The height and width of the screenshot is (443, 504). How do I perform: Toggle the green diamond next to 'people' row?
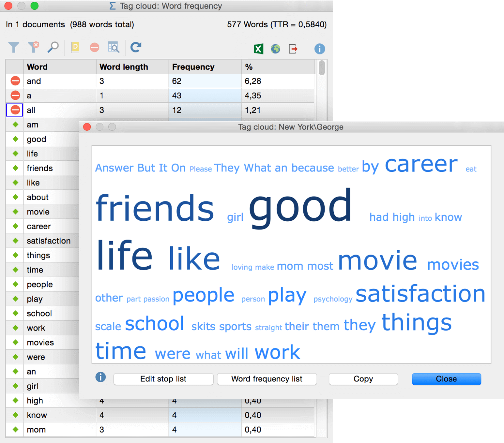tap(15, 284)
